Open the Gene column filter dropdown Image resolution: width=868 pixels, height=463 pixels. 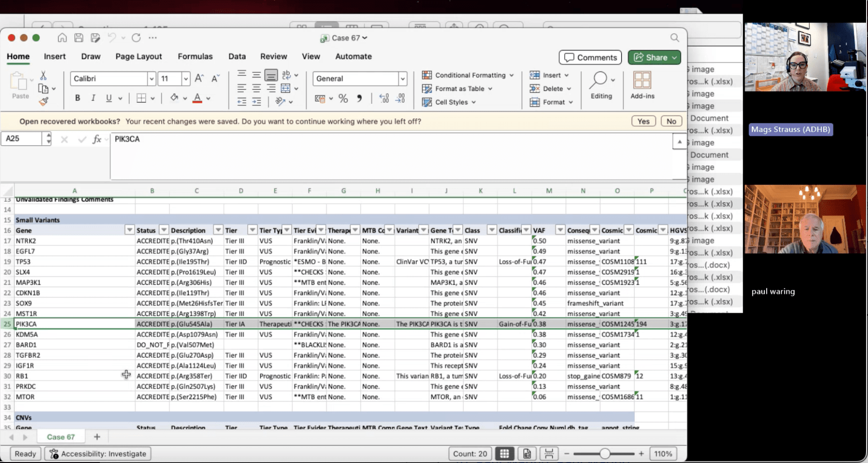[129, 230]
